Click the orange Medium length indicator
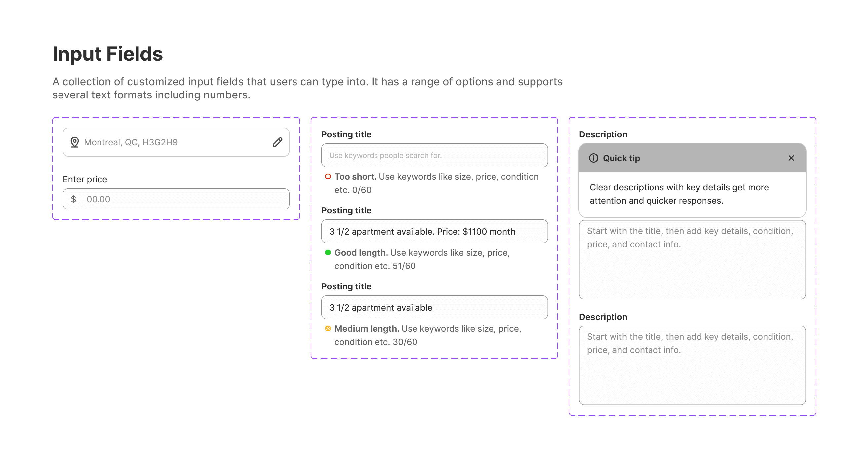The image size is (868, 456). click(x=328, y=328)
